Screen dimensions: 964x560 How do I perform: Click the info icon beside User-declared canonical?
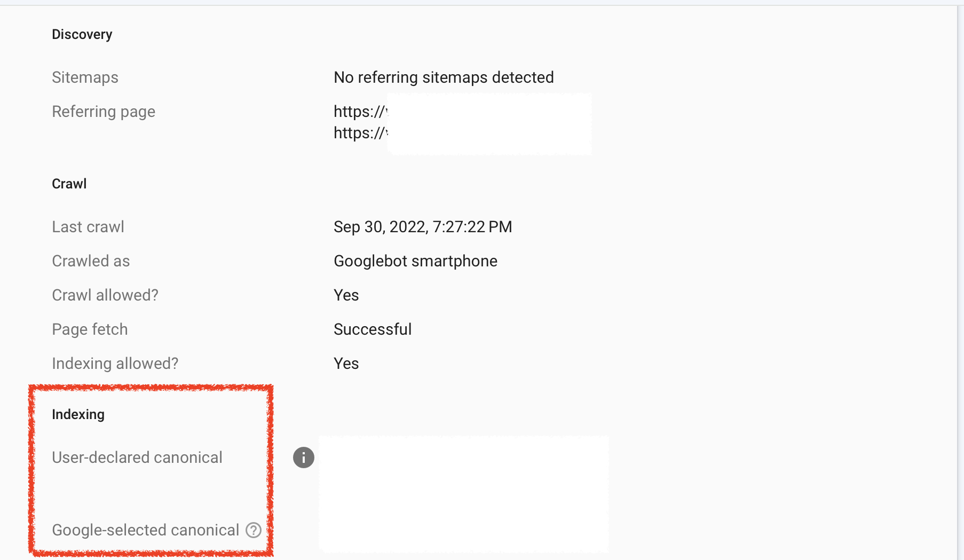(303, 458)
